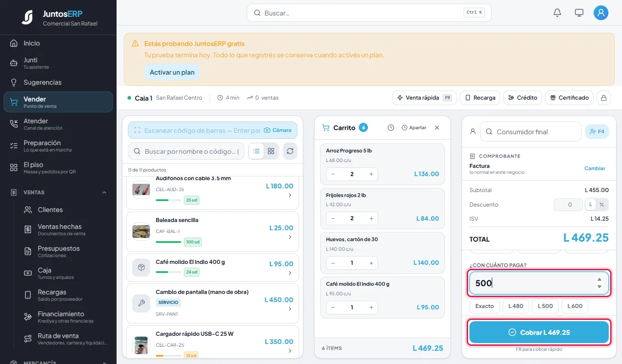This screenshot has height=364, width=622.
Task: Increase Huevos, cartón de 30 quantity
Action: 371,263
